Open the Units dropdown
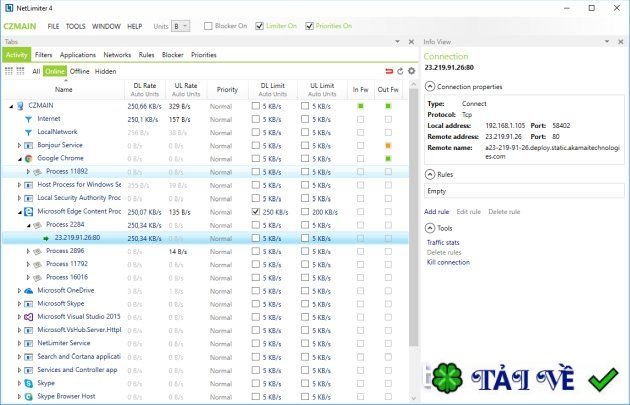The height and width of the screenshot is (405, 630). (x=181, y=25)
